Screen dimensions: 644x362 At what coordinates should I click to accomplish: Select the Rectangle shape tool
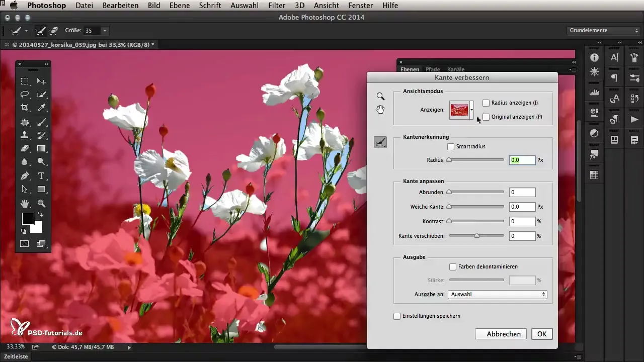pos(42,190)
